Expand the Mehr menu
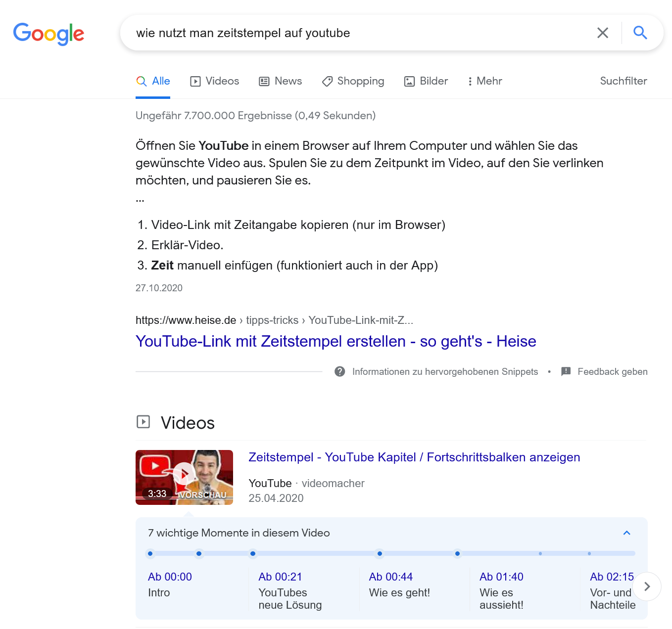 (x=484, y=81)
